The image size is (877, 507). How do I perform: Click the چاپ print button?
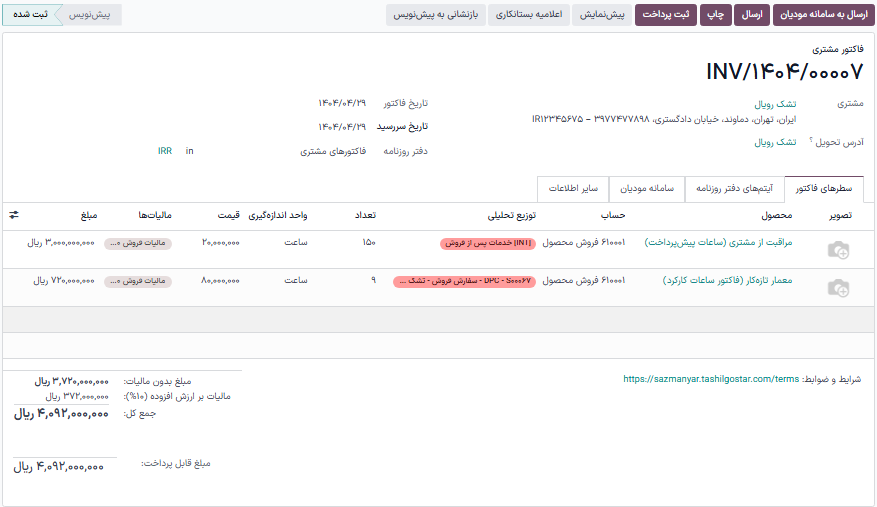click(716, 15)
